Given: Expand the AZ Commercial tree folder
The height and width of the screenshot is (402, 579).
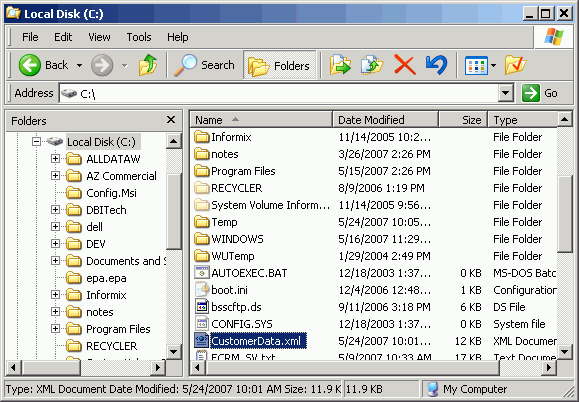Looking at the screenshot, I should (55, 176).
